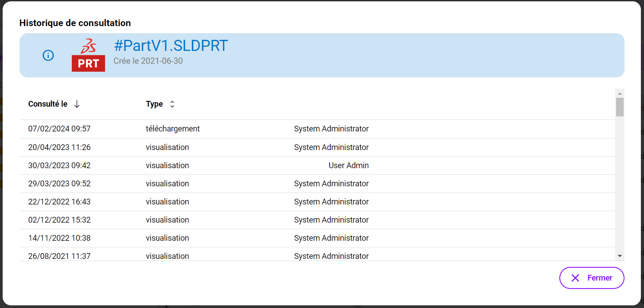Click the scrollbar up arrow
Viewport: 644px width, 308px height.
(620, 93)
